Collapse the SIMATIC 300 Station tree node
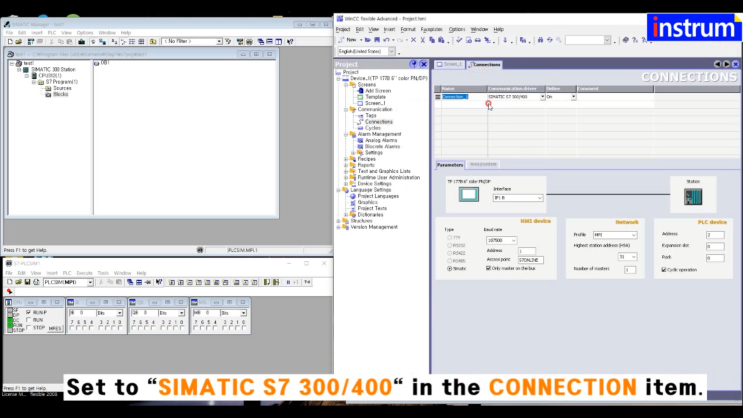743x418 pixels. 19,69
